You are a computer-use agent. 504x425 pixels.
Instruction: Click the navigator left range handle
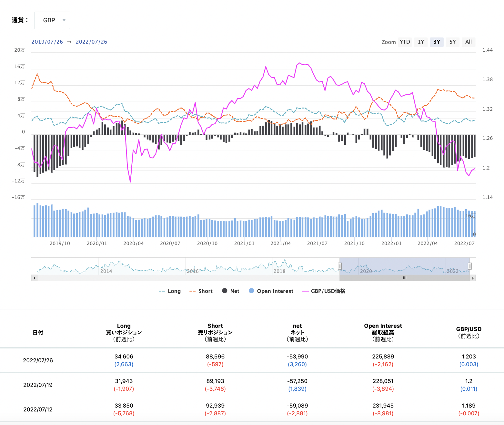340,266
